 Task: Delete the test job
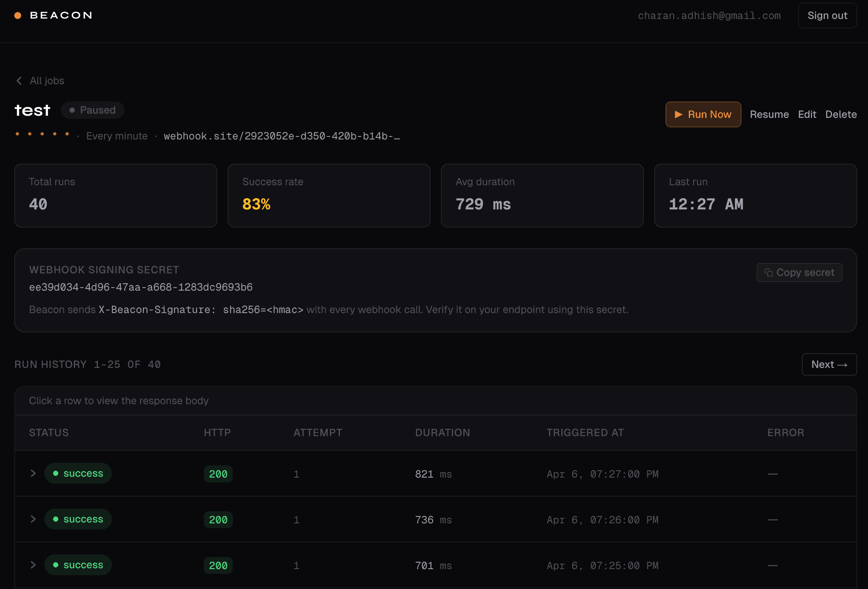(841, 114)
